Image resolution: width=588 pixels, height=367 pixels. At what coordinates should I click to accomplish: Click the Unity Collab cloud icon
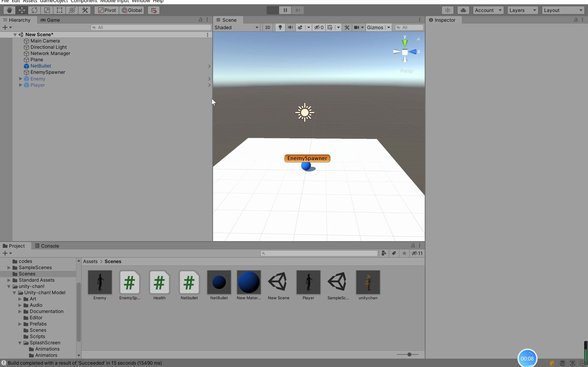click(463, 10)
